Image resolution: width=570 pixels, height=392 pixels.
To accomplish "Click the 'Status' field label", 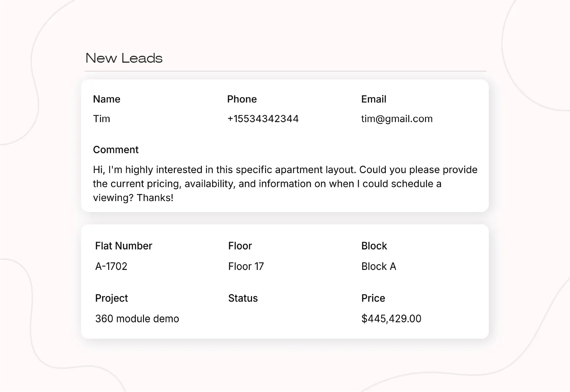I will tap(243, 298).
